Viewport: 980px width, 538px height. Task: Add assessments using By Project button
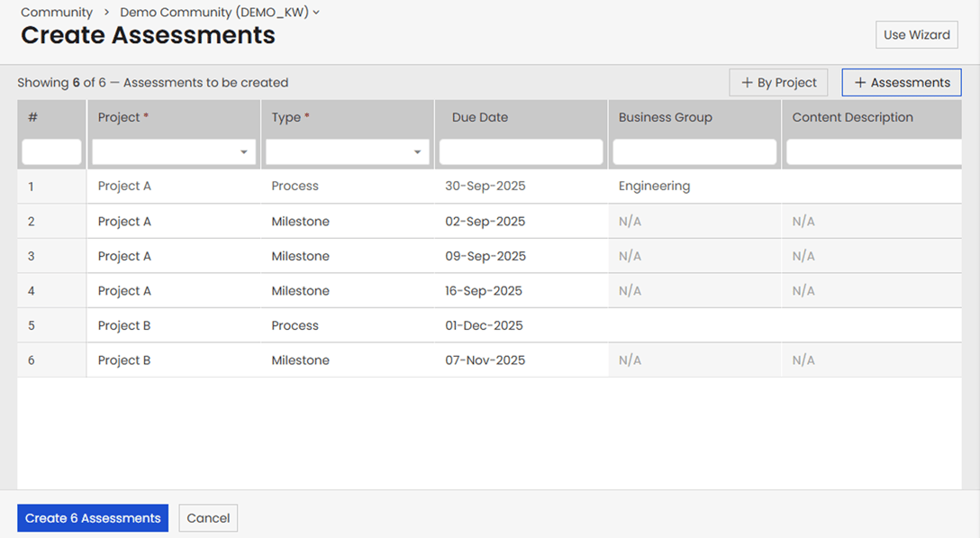(x=778, y=83)
